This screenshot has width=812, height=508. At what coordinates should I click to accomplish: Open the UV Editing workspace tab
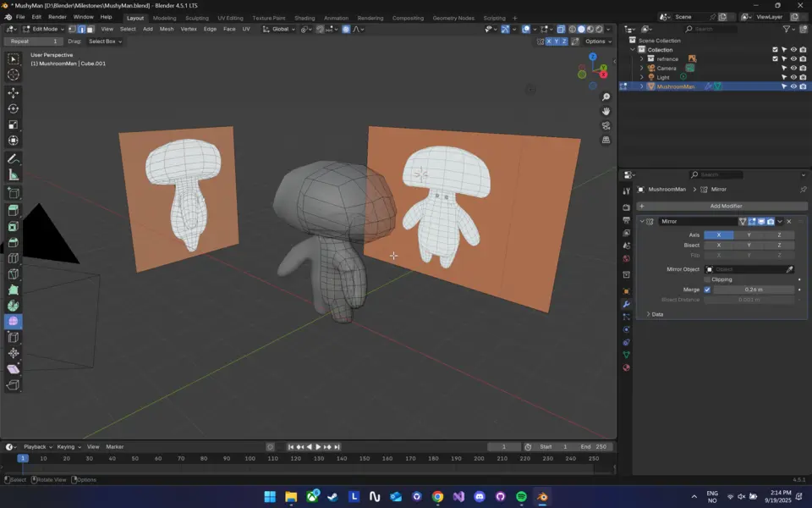point(230,18)
